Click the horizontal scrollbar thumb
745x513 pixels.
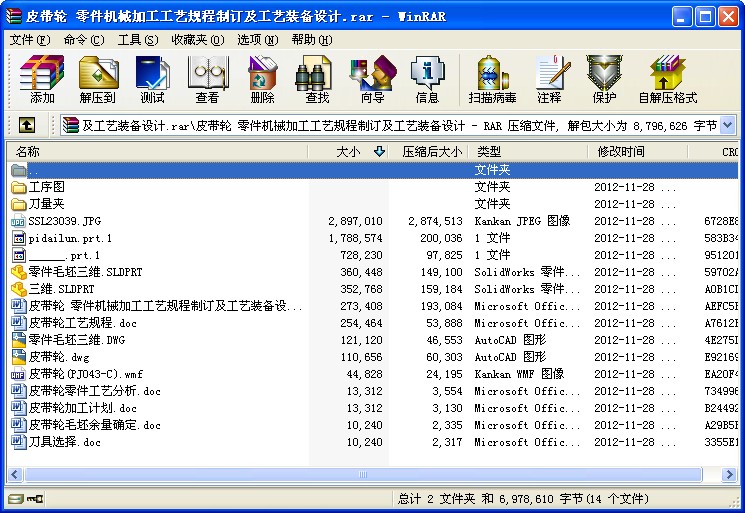tap(363, 474)
